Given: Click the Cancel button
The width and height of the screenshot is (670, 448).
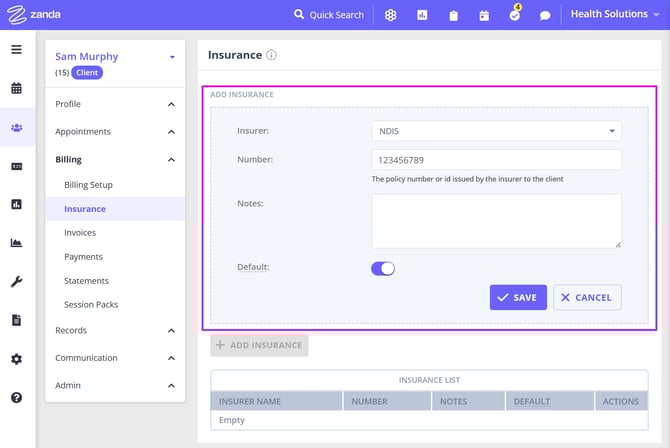Looking at the screenshot, I should 587,297.
